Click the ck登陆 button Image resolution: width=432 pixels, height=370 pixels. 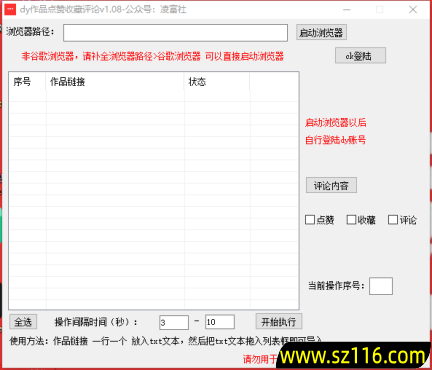(360, 55)
